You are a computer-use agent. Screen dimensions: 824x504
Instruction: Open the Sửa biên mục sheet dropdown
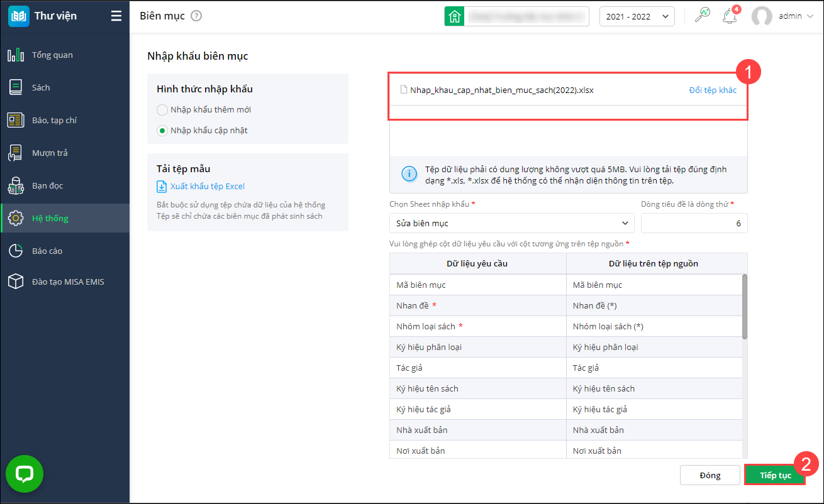[512, 223]
